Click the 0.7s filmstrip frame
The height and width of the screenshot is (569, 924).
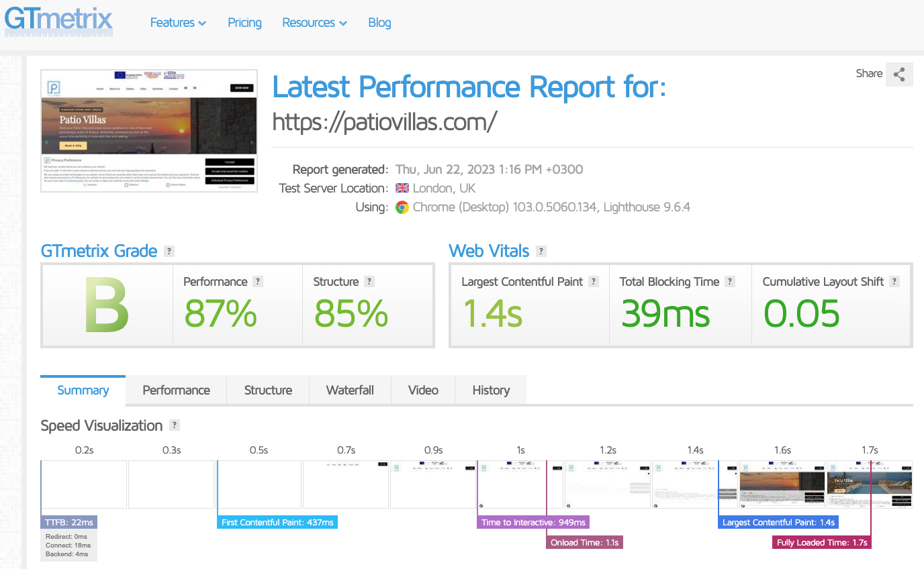tap(346, 484)
